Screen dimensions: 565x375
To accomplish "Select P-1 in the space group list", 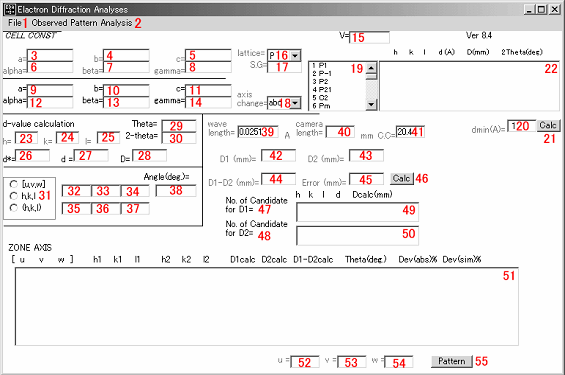I will 322,73.
